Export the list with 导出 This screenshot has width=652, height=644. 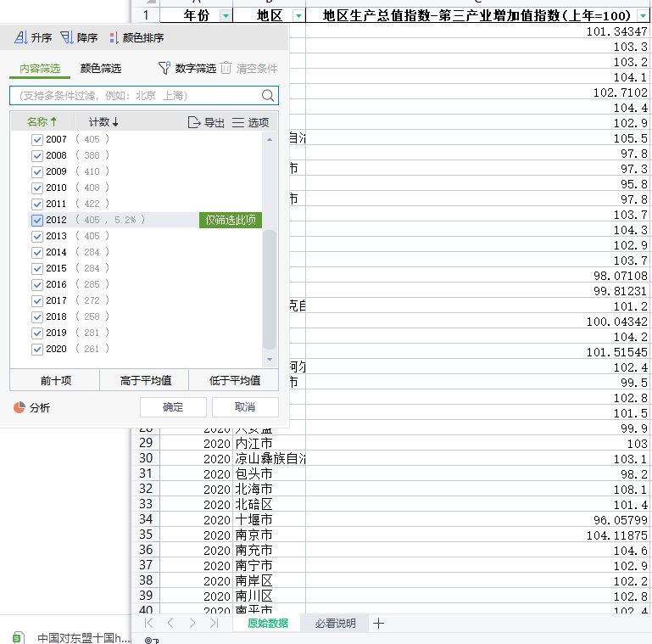(206, 122)
